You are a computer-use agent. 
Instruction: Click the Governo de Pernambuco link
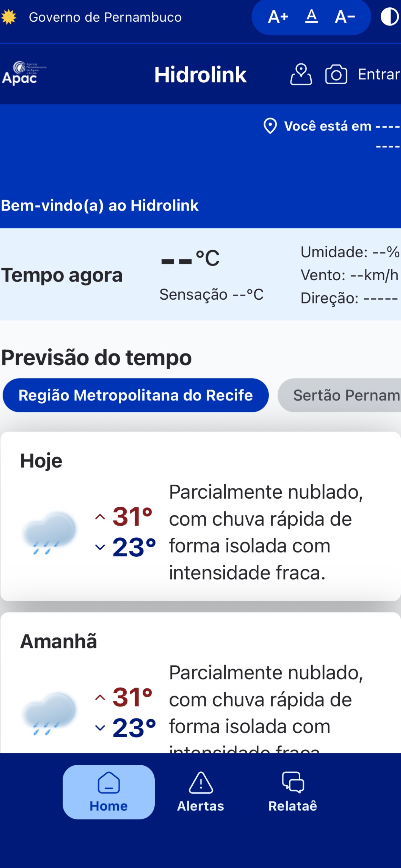coord(105,17)
